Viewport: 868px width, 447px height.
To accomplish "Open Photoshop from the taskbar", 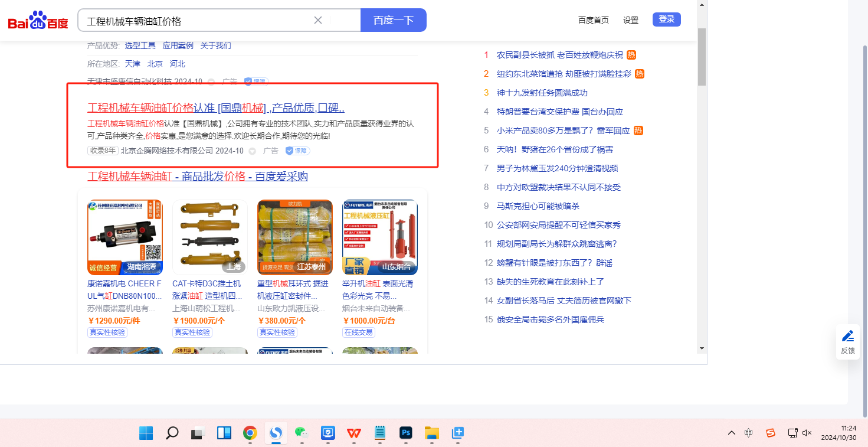I will (405, 433).
